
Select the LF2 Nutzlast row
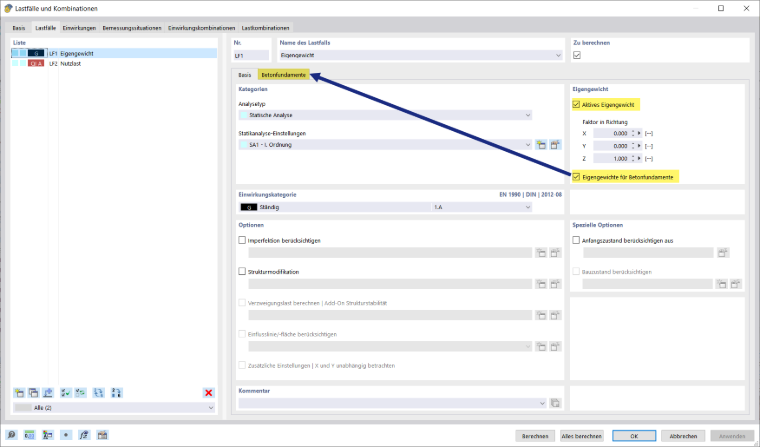[114, 64]
